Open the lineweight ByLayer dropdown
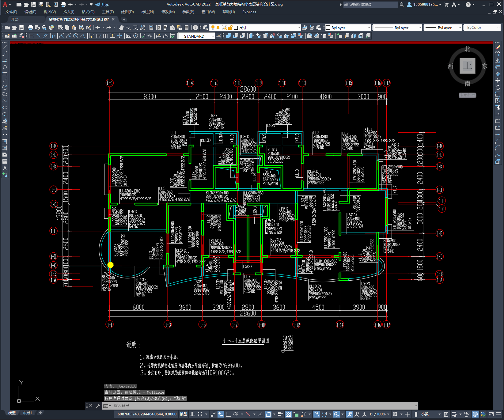This screenshot has height=420, width=504. point(443,28)
